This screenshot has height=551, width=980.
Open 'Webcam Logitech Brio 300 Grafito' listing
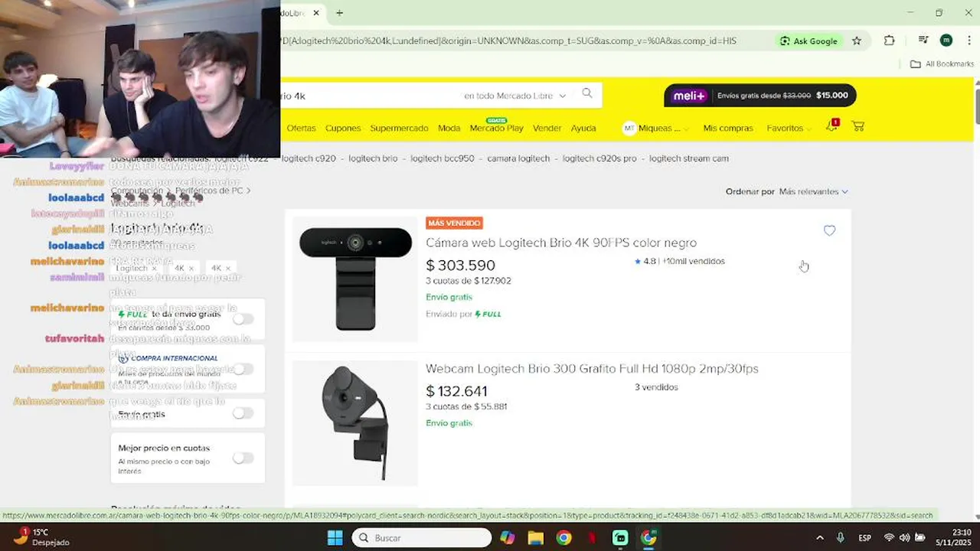(x=592, y=369)
